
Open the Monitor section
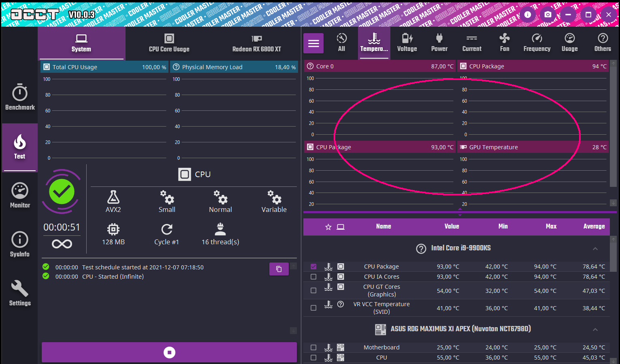point(20,195)
